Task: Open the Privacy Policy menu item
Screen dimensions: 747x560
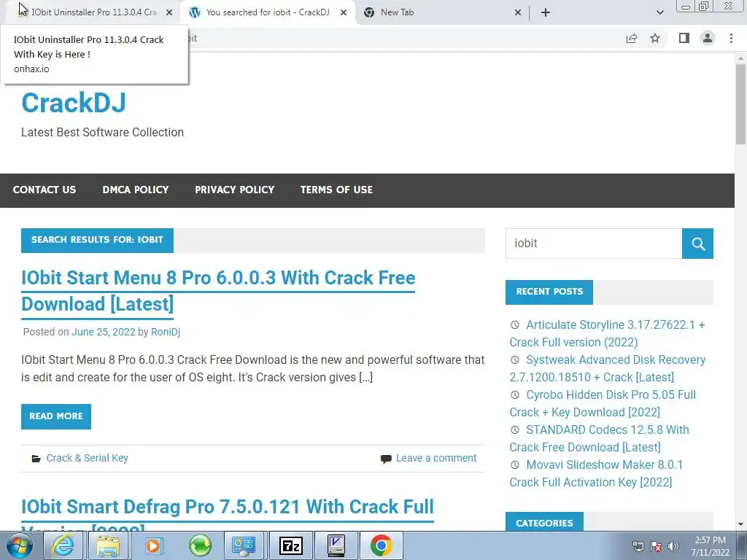Action: tap(234, 190)
